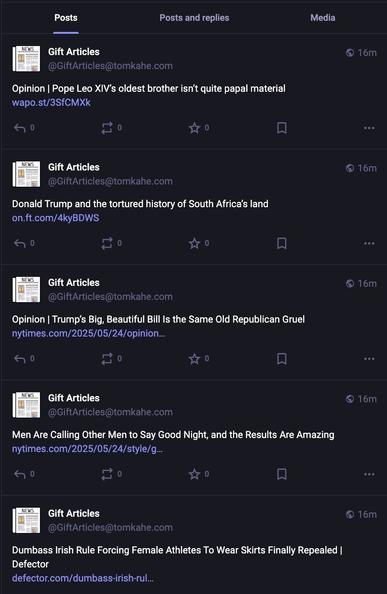This screenshot has height=594, width=387.
Task: Favorite the South Africa's land post
Action: click(194, 243)
